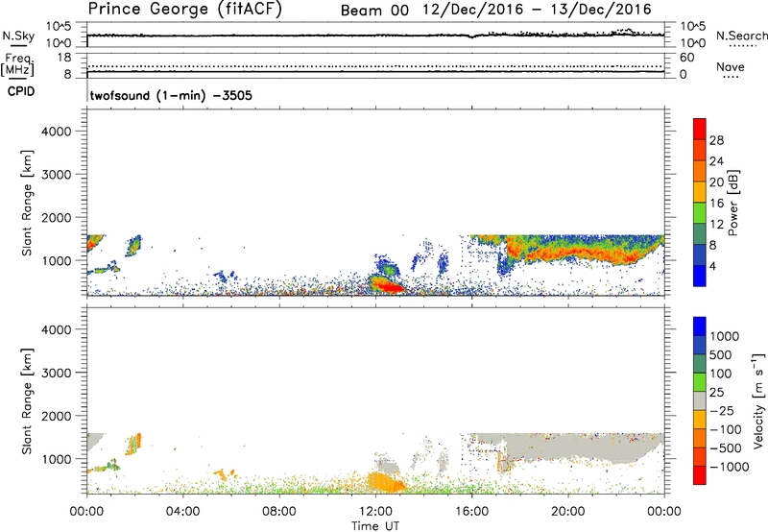The image size is (768, 532).
Task: Click the power panel 'Slant Range [km]' label
Action: point(27,203)
